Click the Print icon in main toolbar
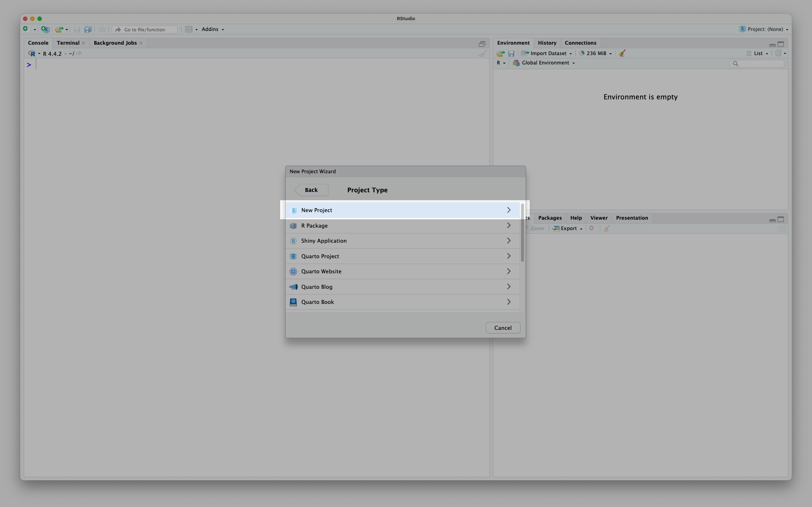This screenshot has width=812, height=507. point(102,30)
